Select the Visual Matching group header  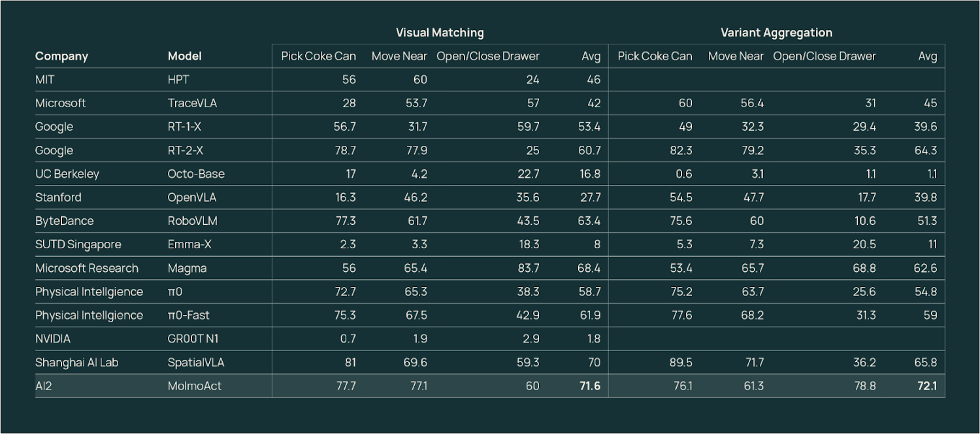pos(440,33)
